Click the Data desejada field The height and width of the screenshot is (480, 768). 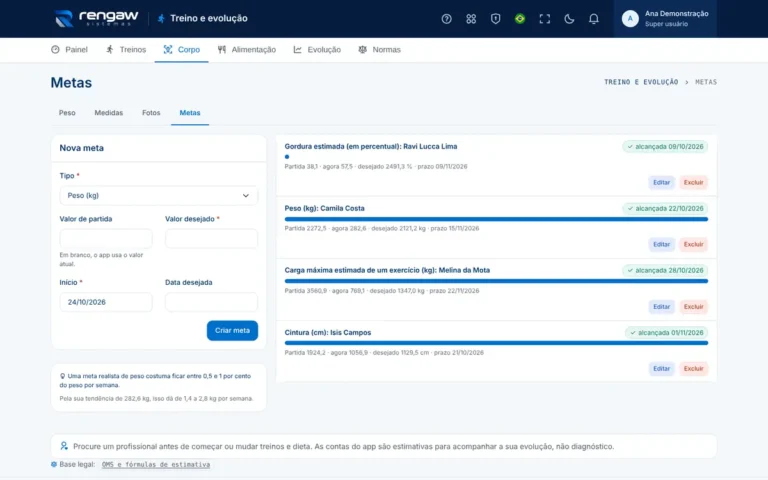pos(211,302)
